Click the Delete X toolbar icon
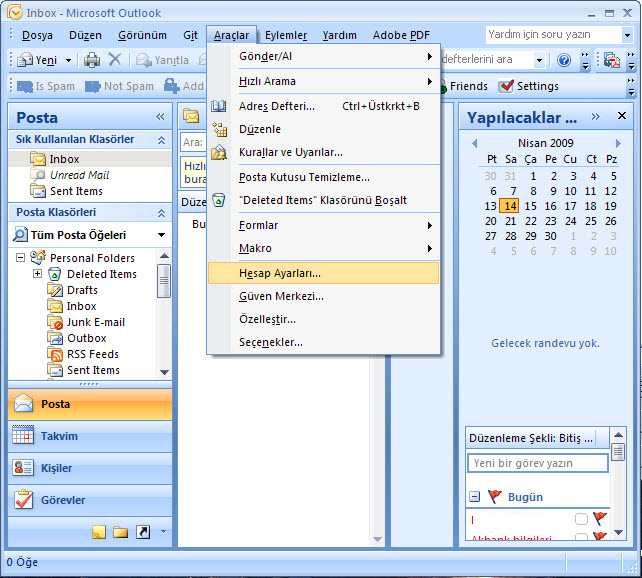Viewport: 642px width, 578px height. (115, 60)
